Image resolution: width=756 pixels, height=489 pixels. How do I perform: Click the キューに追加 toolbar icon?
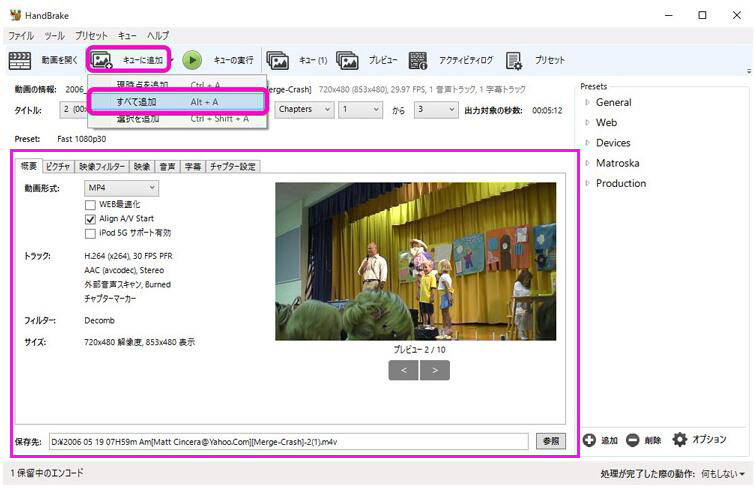click(x=103, y=60)
